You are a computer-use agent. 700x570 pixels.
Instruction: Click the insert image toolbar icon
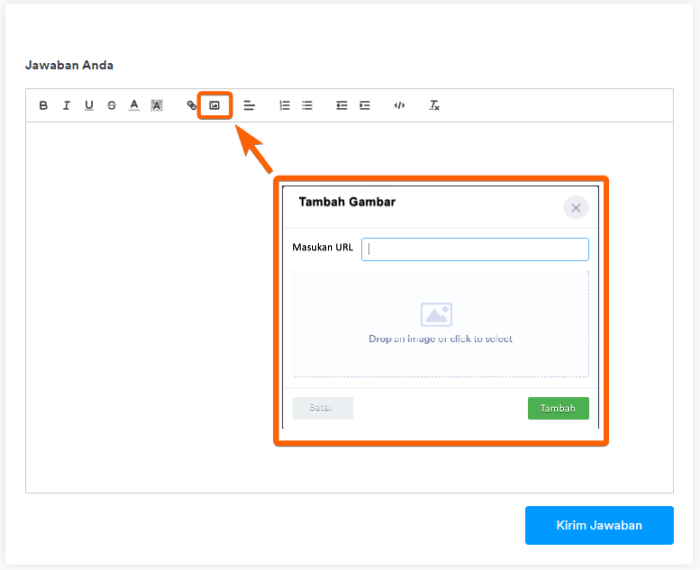[214, 105]
